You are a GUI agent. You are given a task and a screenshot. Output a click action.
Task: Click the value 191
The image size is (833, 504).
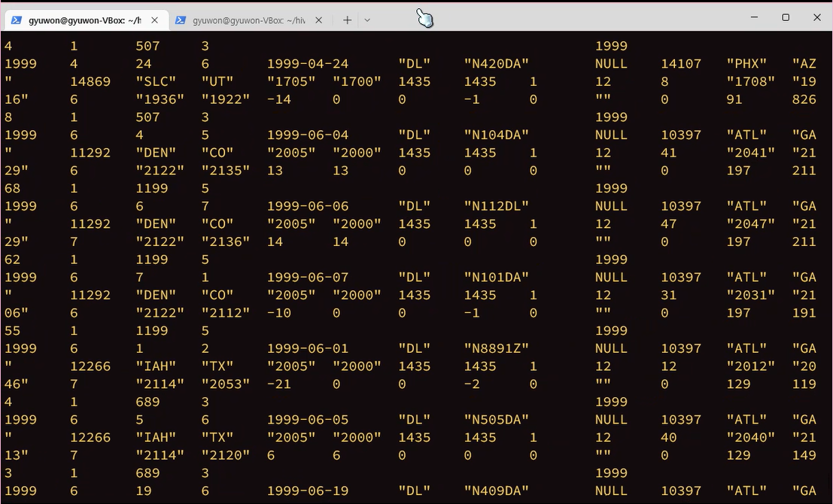804,313
